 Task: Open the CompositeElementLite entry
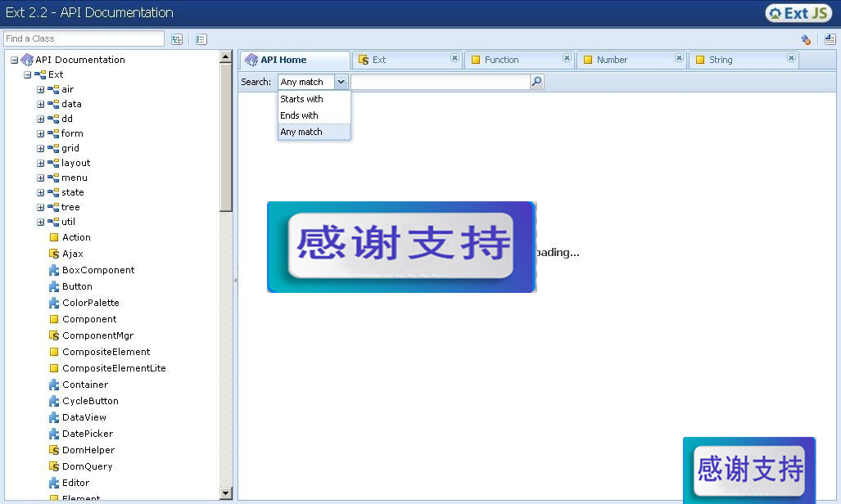pos(115,368)
